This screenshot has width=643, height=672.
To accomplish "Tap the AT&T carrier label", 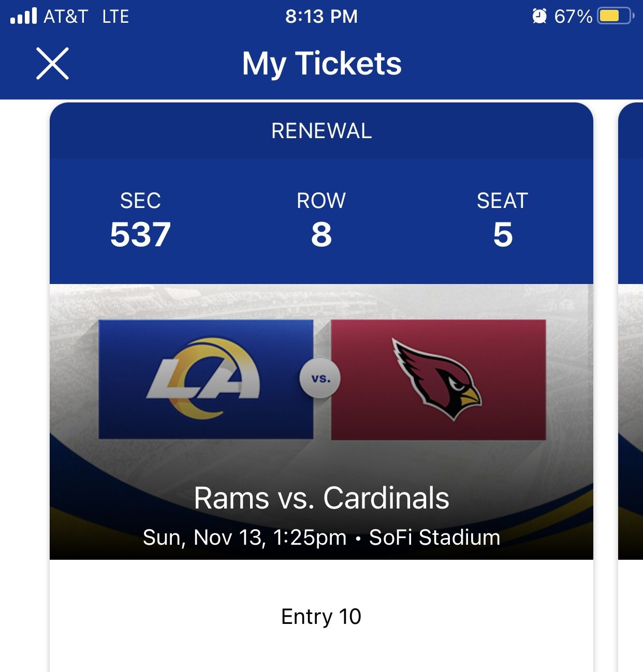I will pyautogui.click(x=66, y=16).
